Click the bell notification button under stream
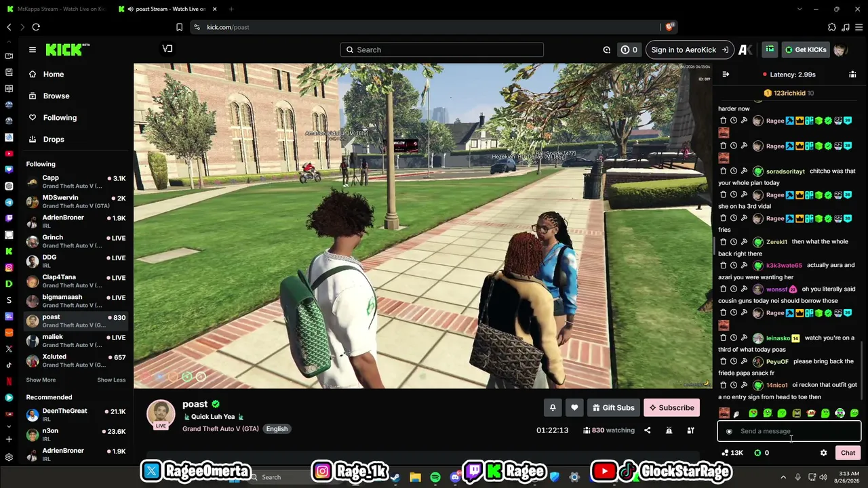This screenshot has width=868, height=488. 553,407
